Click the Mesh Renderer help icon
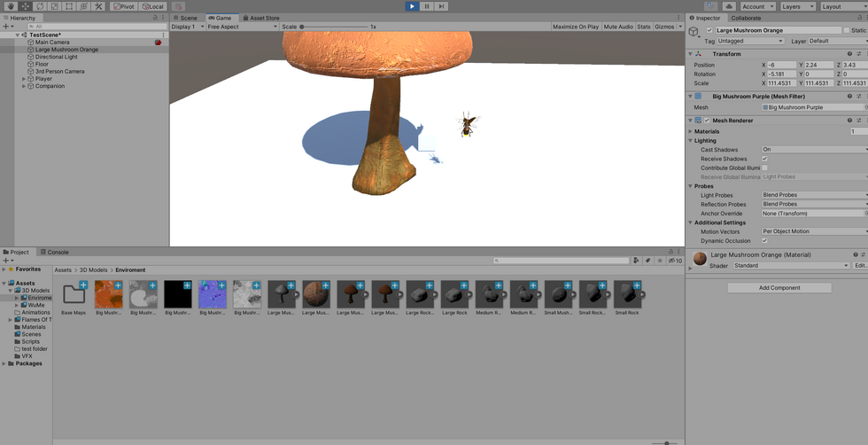This screenshot has width=868, height=445. 849,121
